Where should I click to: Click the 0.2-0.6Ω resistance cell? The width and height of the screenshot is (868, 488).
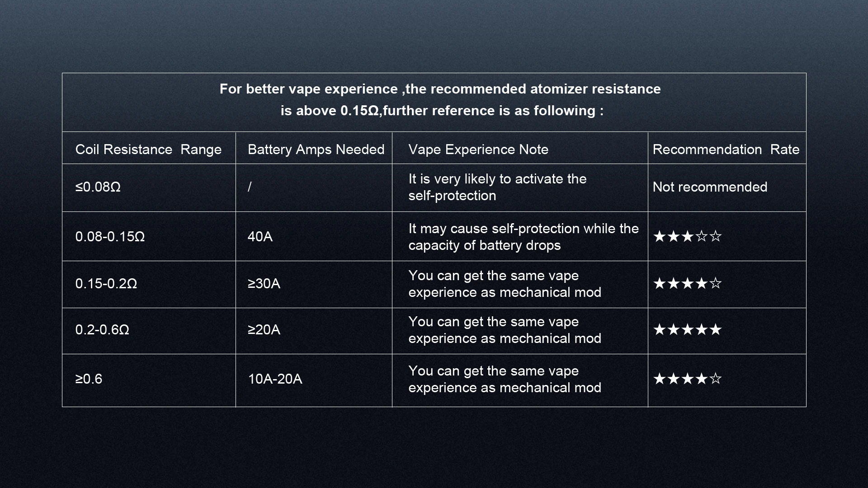(102, 329)
